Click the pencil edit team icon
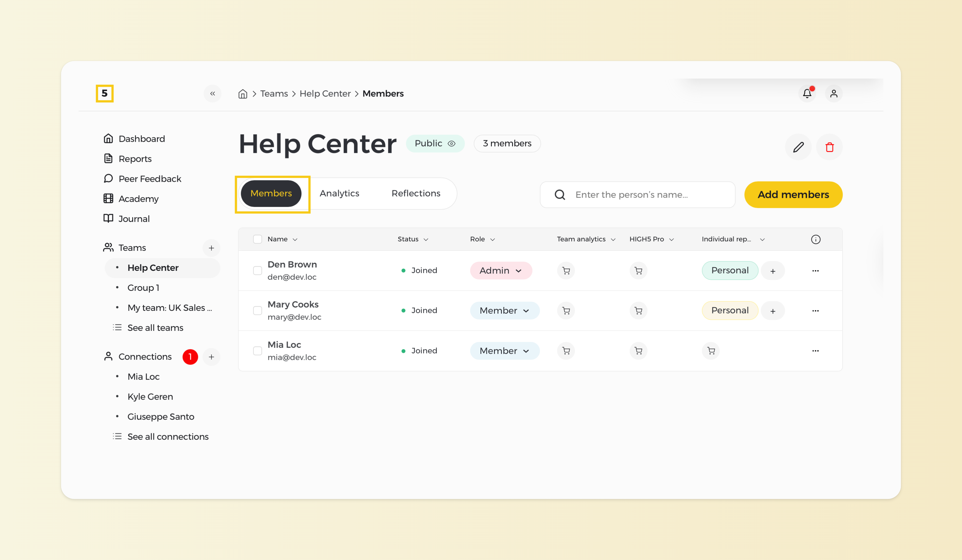This screenshot has width=962, height=560. click(x=798, y=147)
